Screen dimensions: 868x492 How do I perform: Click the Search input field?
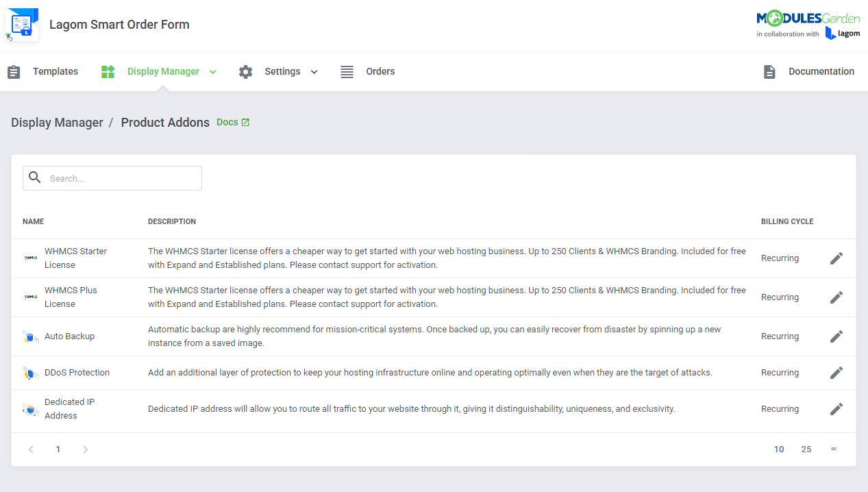112,178
